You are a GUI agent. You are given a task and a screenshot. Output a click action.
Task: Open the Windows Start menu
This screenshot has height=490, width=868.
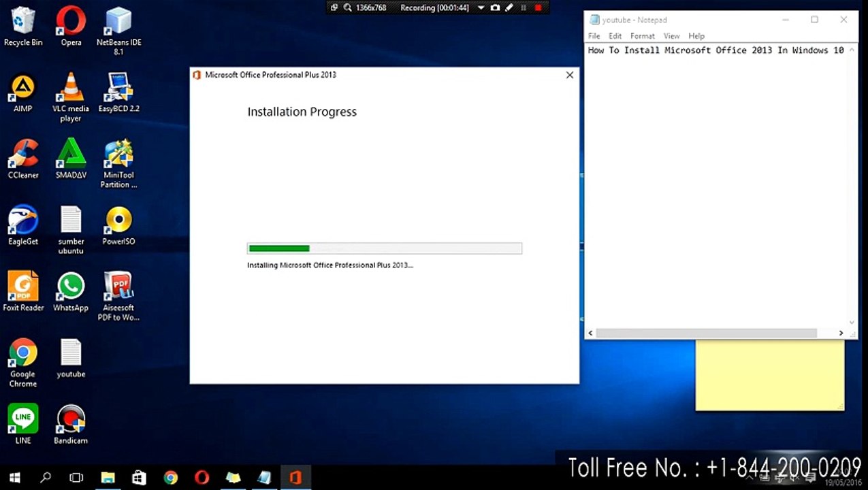point(14,478)
